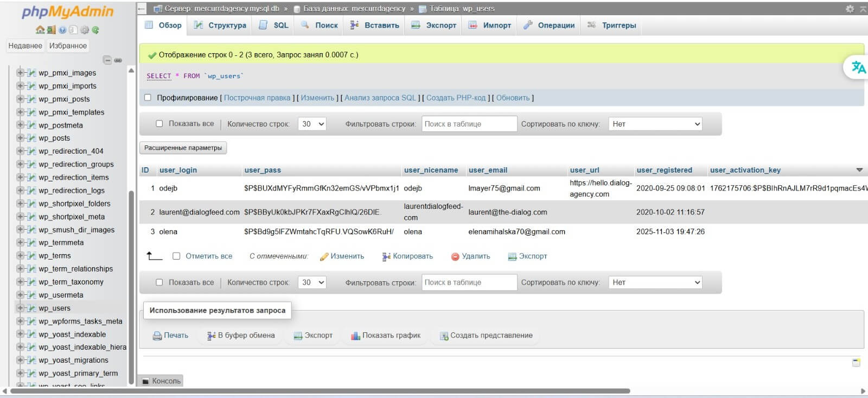Click the table icon beside wp_postmeta
The width and height of the screenshot is (868, 398).
[x=31, y=125]
